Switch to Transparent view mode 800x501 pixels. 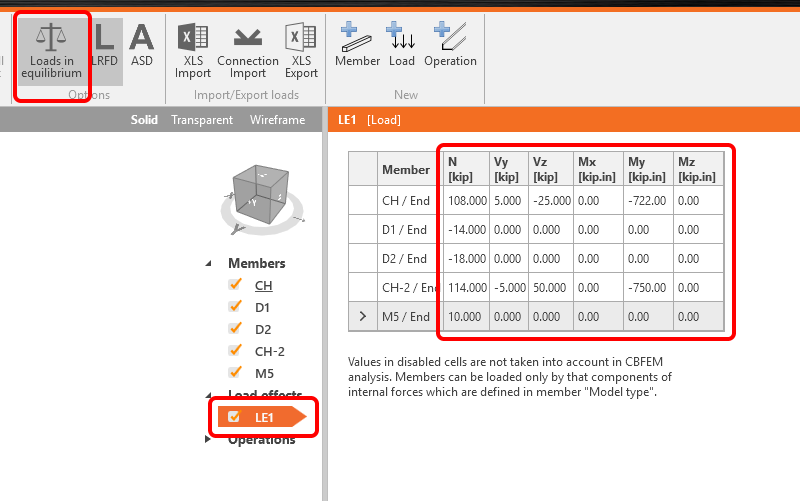tap(202, 120)
